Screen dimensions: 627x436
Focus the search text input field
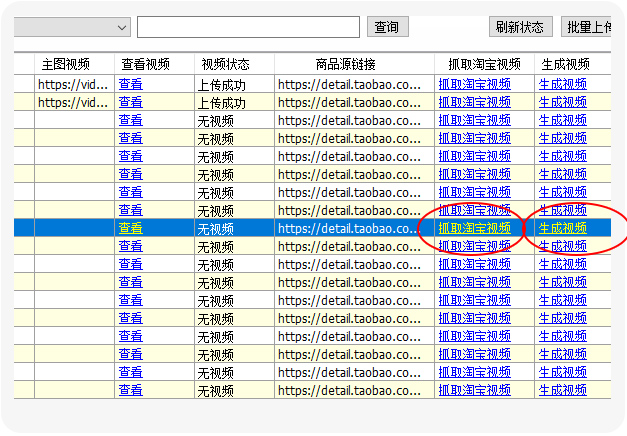pos(248,27)
